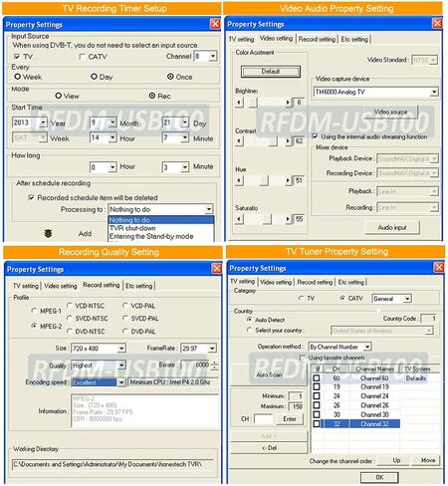
Task: Open the Channel number dropdown
Action: pos(213,57)
